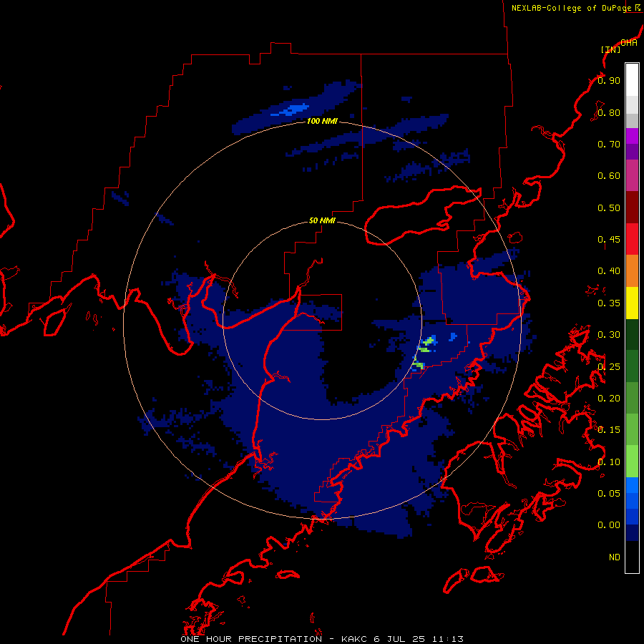644x644 pixels.
Task: Click the OHA product label
Action: coord(629,43)
